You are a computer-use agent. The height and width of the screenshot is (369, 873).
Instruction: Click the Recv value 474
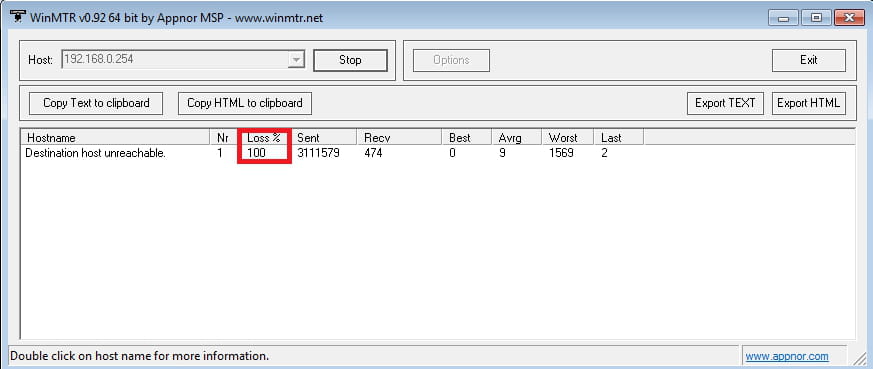pos(373,153)
